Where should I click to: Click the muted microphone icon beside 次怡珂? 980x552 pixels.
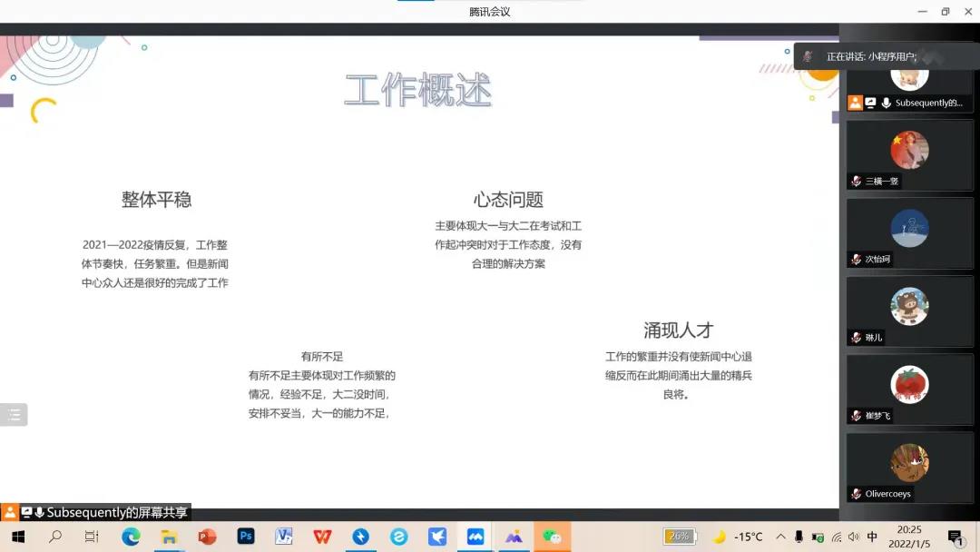coord(856,259)
